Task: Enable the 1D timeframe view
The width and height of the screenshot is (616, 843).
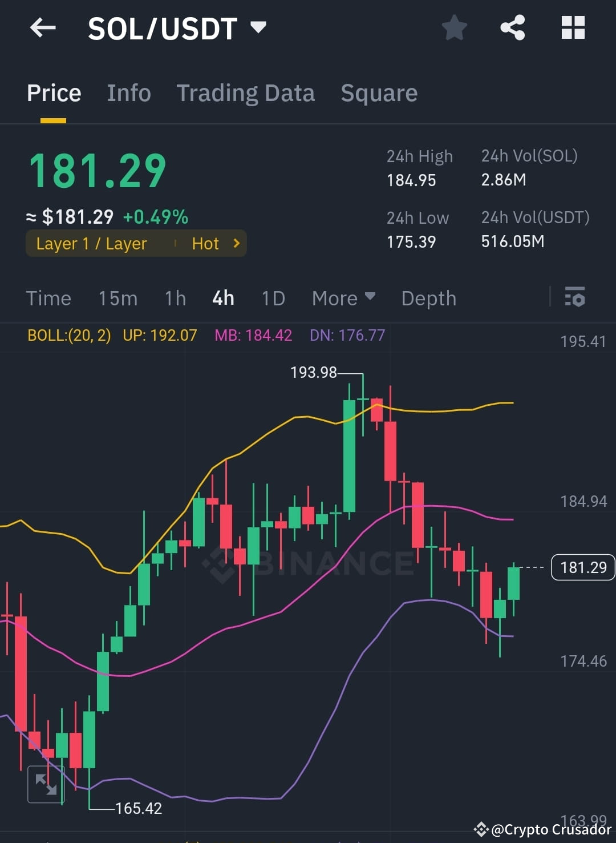Action: coord(273,297)
